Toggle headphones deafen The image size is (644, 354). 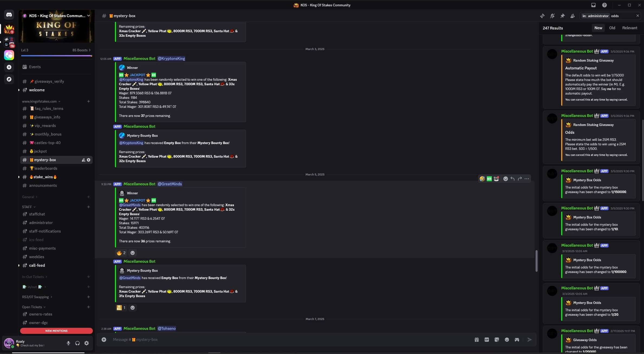pos(77,343)
